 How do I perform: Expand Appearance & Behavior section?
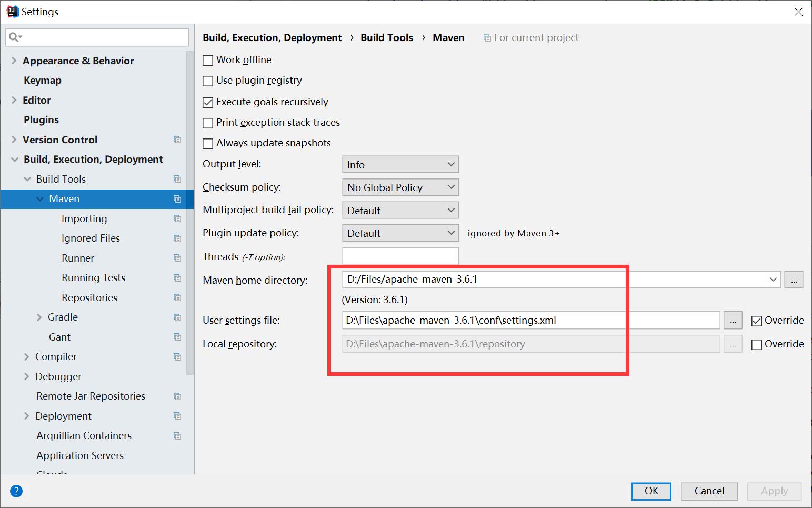coord(14,61)
